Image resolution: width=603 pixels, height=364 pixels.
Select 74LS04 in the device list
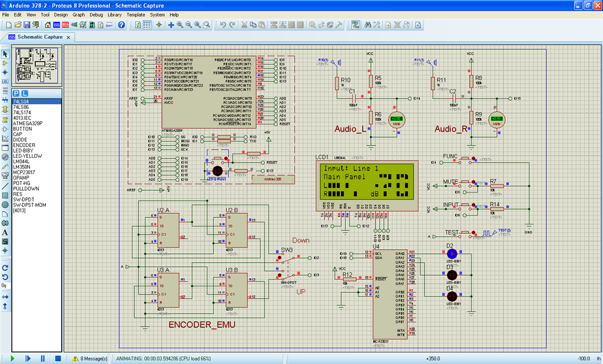point(37,101)
